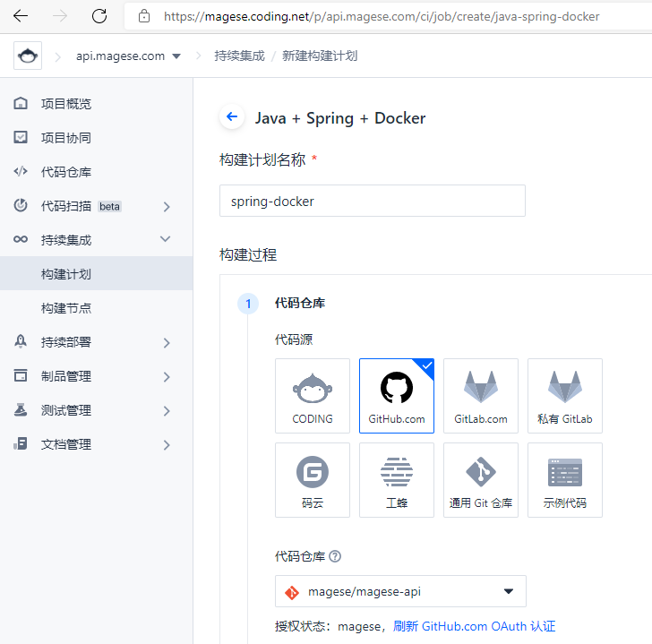Image resolution: width=652 pixels, height=644 pixels.
Task: Select the 构建节点 submenu item
Action: [97, 308]
